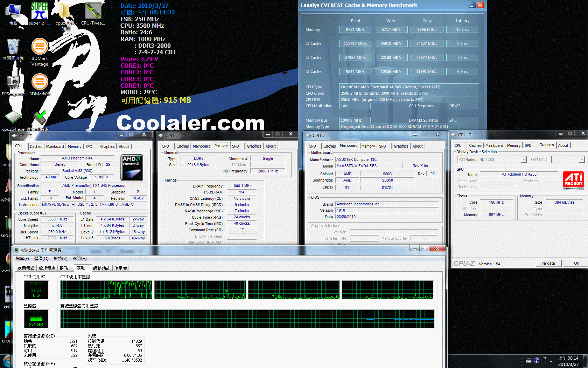Click the Windows Start orb
Screen dimensions: 588x368
point(6,361)
